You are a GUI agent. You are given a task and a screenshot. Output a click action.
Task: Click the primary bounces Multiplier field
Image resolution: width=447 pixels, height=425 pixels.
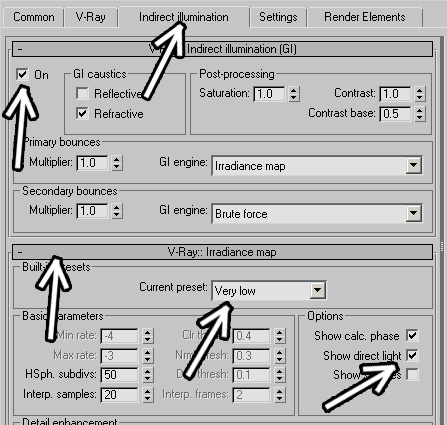(92, 163)
